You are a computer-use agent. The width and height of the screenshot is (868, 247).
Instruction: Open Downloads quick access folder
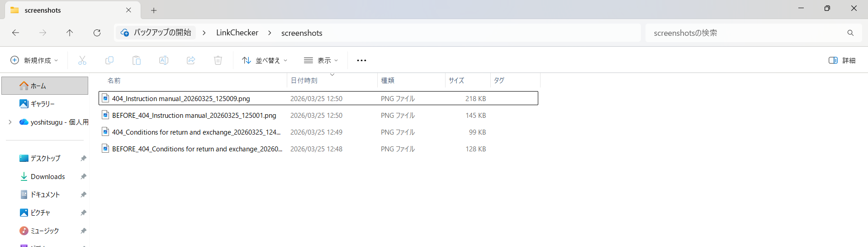click(x=43, y=176)
